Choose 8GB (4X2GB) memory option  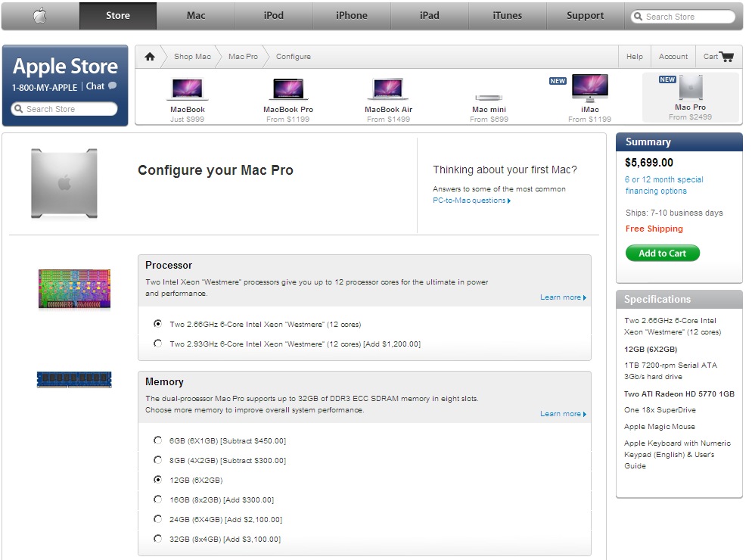pyautogui.click(x=158, y=459)
